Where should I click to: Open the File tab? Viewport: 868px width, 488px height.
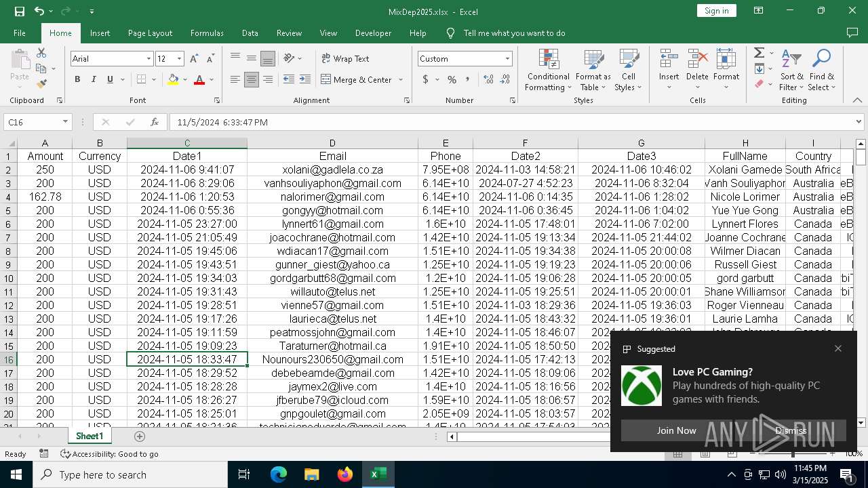click(20, 33)
